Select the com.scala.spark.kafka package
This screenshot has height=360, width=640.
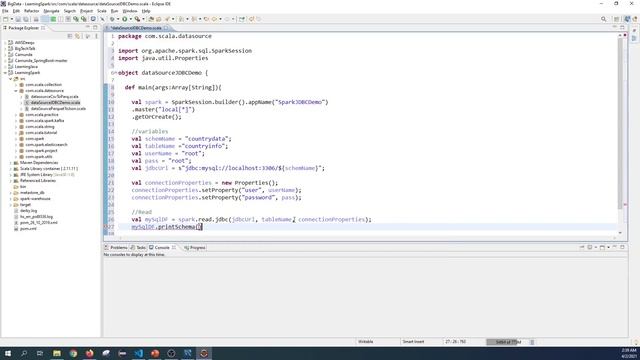(x=44, y=120)
